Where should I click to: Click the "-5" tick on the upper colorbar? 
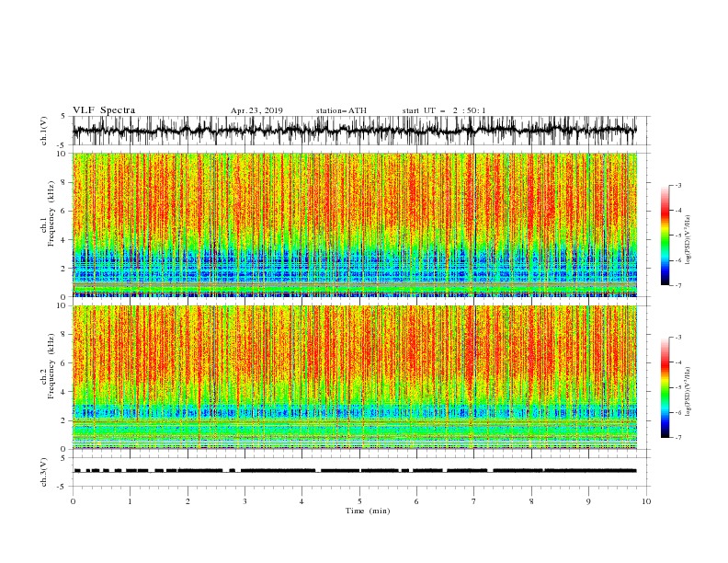pyautogui.click(x=678, y=236)
